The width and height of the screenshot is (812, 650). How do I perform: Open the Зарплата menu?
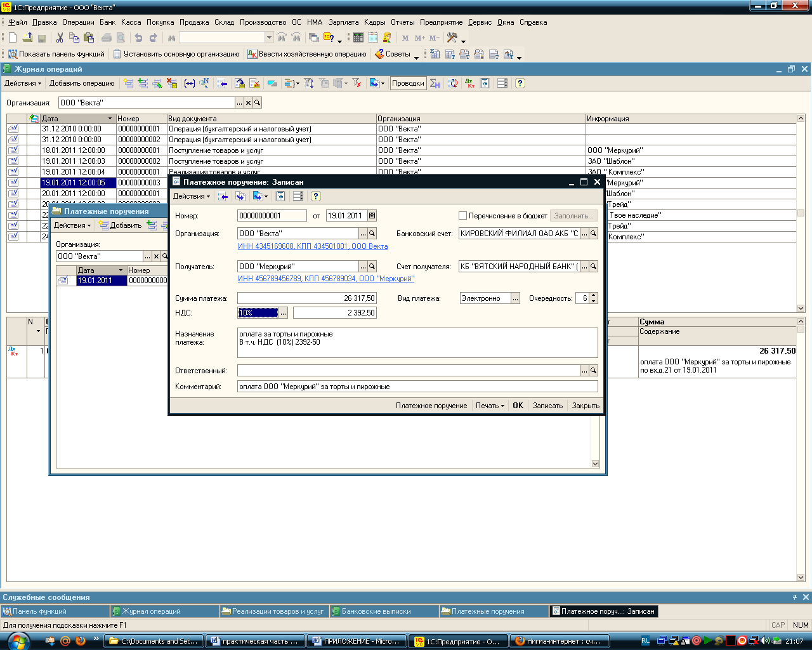point(343,22)
